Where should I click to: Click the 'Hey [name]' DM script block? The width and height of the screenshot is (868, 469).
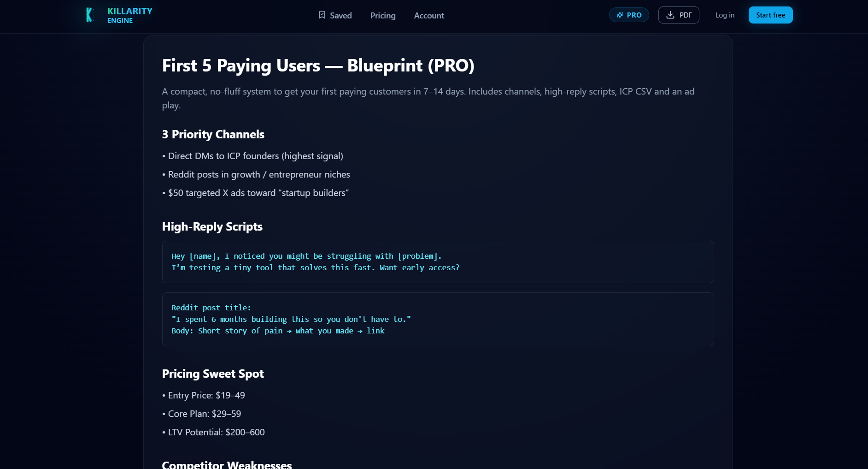pos(438,262)
